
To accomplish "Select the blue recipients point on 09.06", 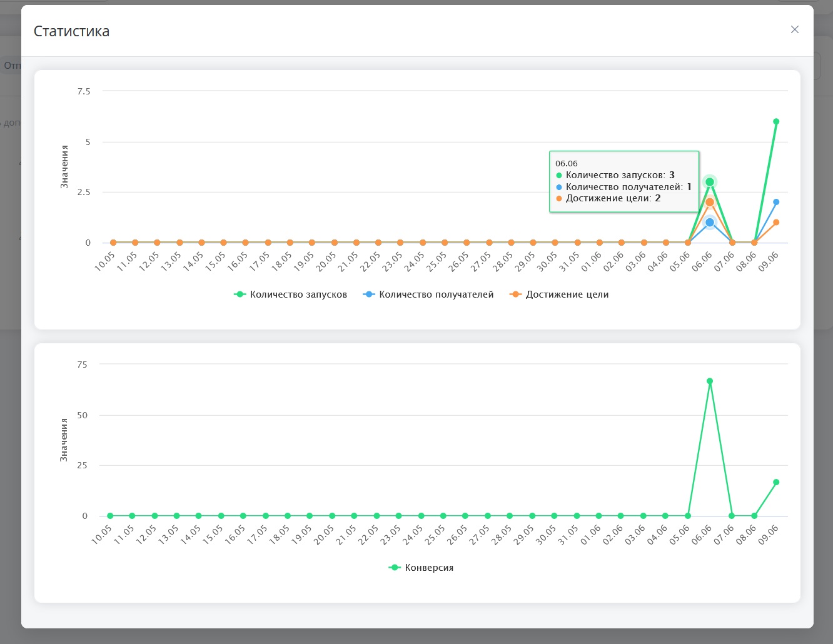I will click(x=776, y=202).
